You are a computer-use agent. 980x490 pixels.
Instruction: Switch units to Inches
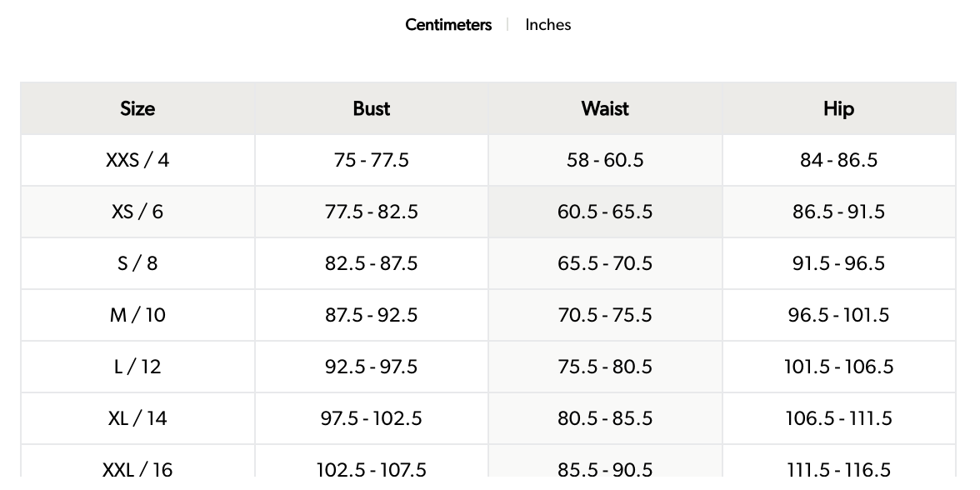547,25
